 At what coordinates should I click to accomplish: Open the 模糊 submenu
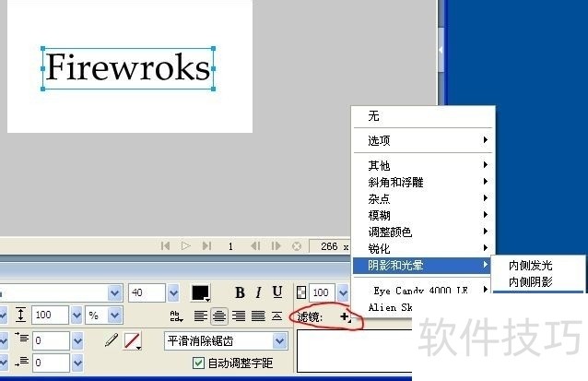(423, 215)
